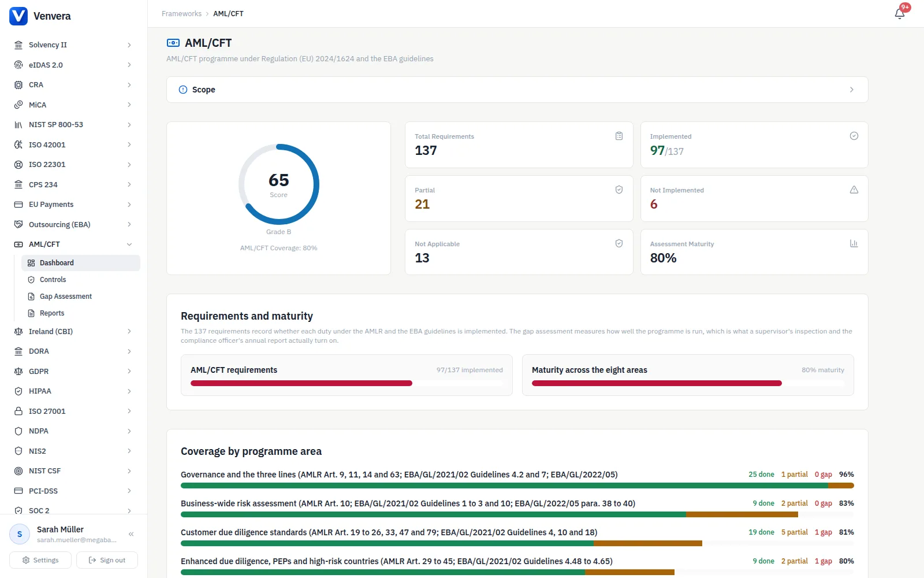Click the 'AML/CFT Coverage: 80%' text
The height and width of the screenshot is (578, 924).
[278, 248]
